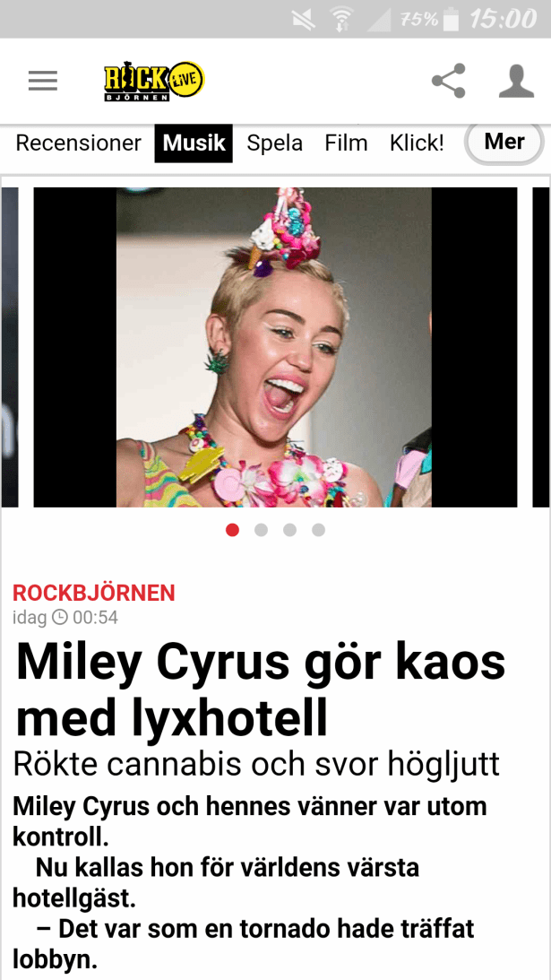Open the Film section
The height and width of the screenshot is (980, 551).
pos(346,143)
